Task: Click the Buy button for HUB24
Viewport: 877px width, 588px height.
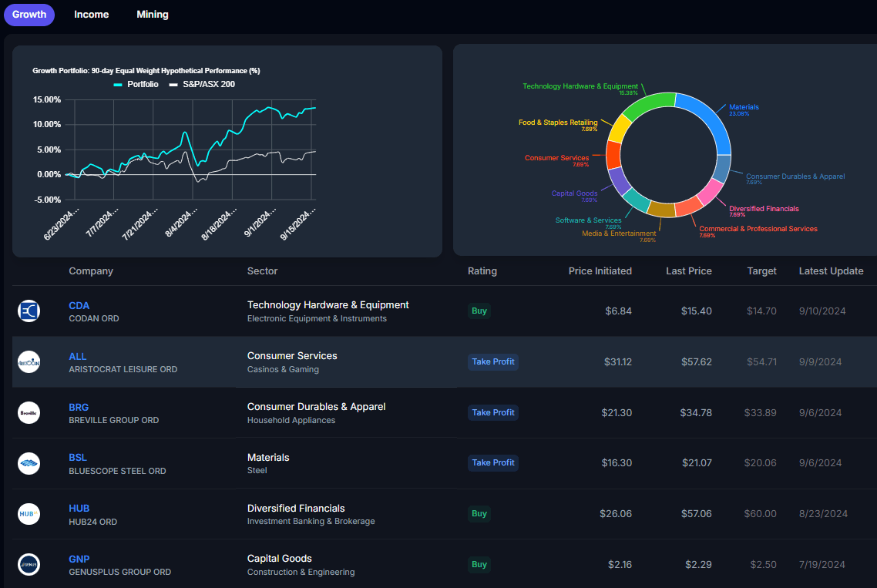Action: 479,514
